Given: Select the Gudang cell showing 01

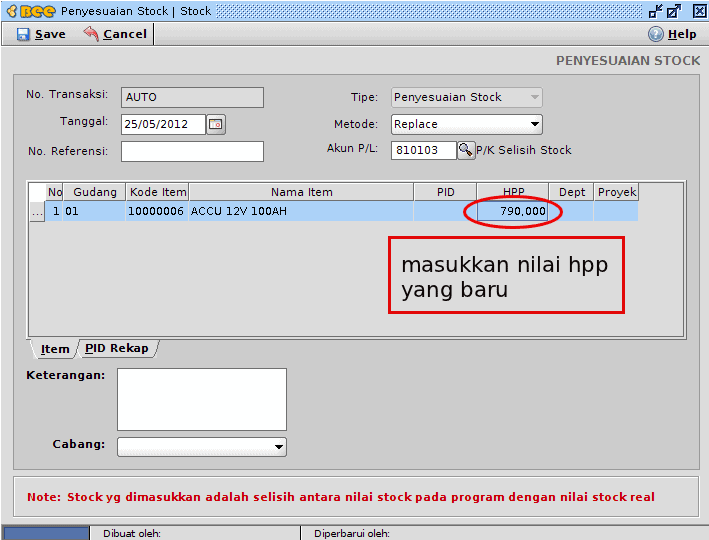Looking at the screenshot, I should pos(95,212).
